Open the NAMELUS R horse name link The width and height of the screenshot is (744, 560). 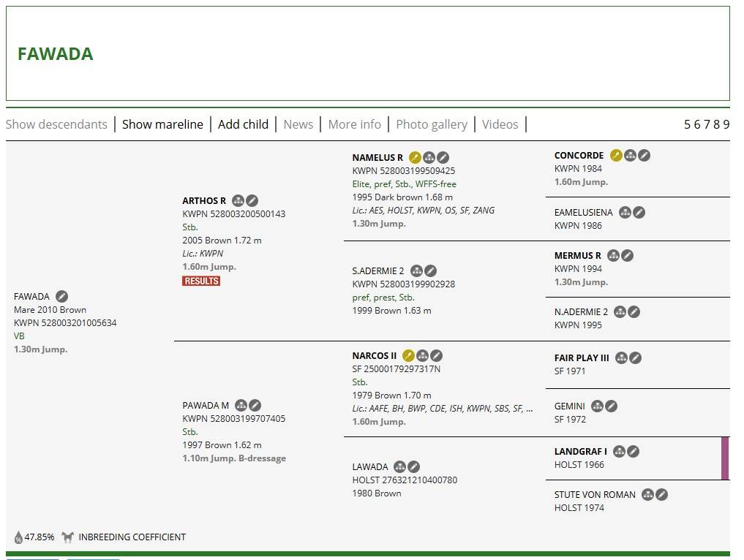[x=377, y=158]
